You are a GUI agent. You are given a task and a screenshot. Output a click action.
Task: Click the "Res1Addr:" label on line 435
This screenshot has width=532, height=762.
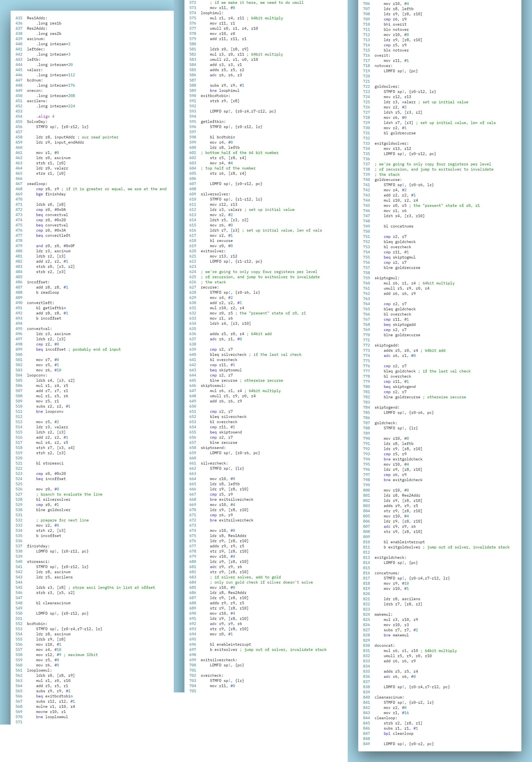(37, 18)
